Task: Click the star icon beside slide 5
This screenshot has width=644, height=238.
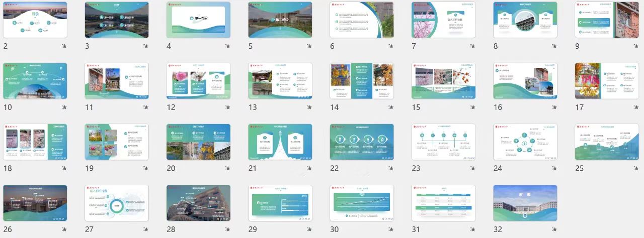Action: tap(309, 46)
